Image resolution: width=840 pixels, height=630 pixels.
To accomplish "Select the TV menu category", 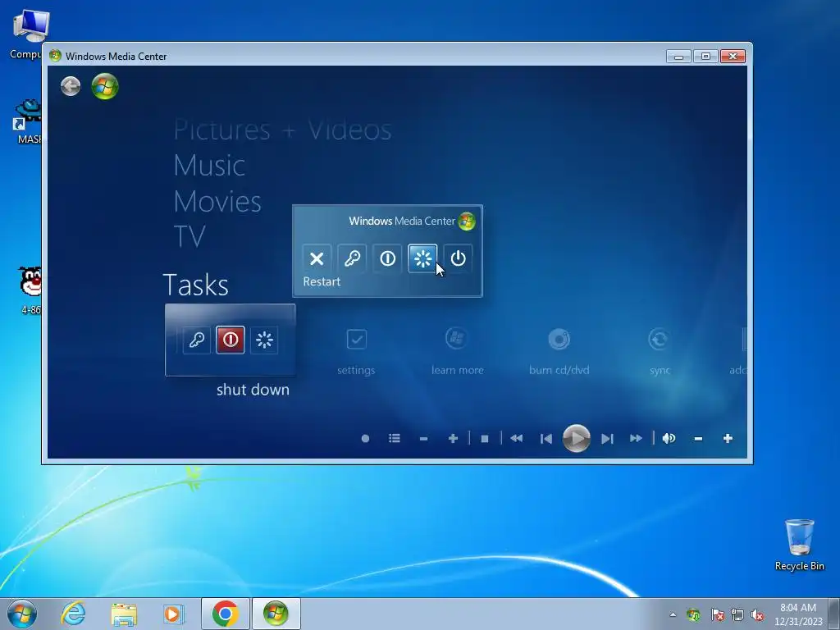I will pyautogui.click(x=189, y=236).
